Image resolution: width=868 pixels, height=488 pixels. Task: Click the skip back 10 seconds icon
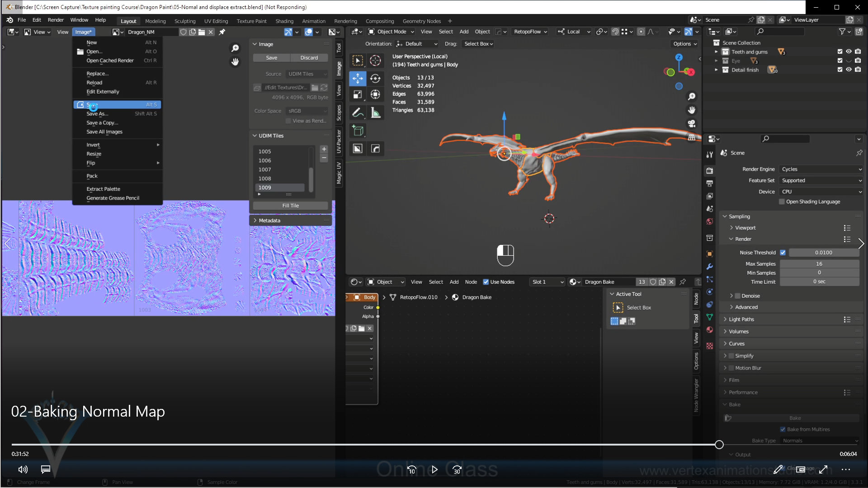[x=411, y=470]
